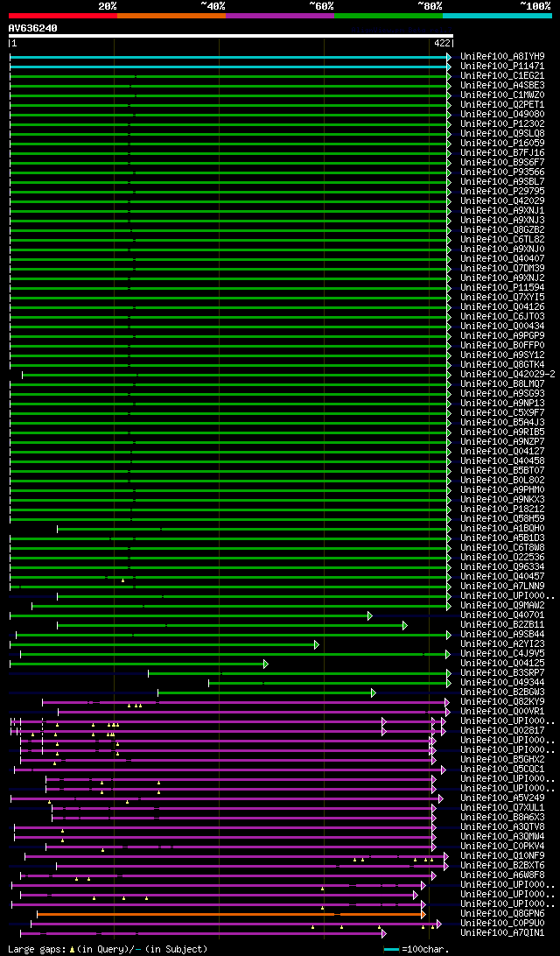Open the UniRef100_P29795 subject
Screen dimensions: 560x956
pos(503,191)
